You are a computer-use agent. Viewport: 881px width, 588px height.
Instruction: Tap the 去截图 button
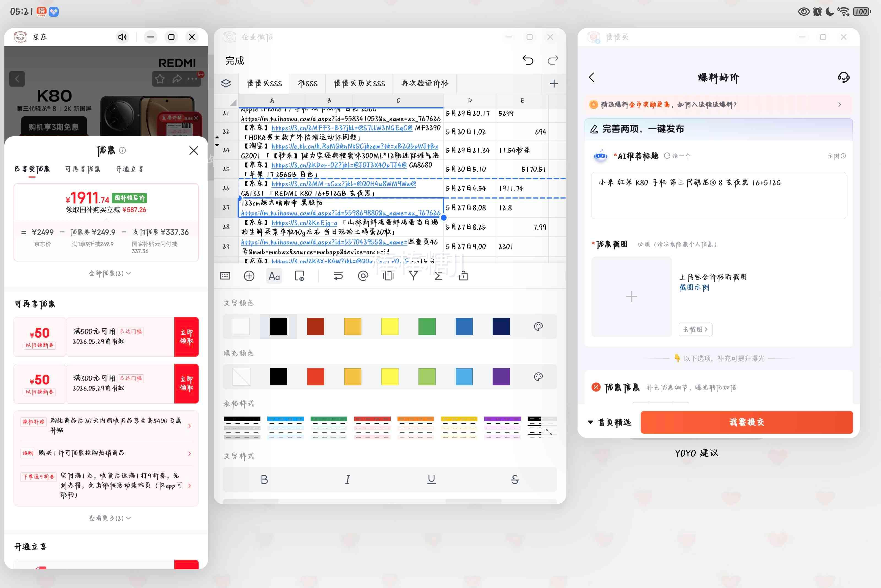pyautogui.click(x=695, y=330)
